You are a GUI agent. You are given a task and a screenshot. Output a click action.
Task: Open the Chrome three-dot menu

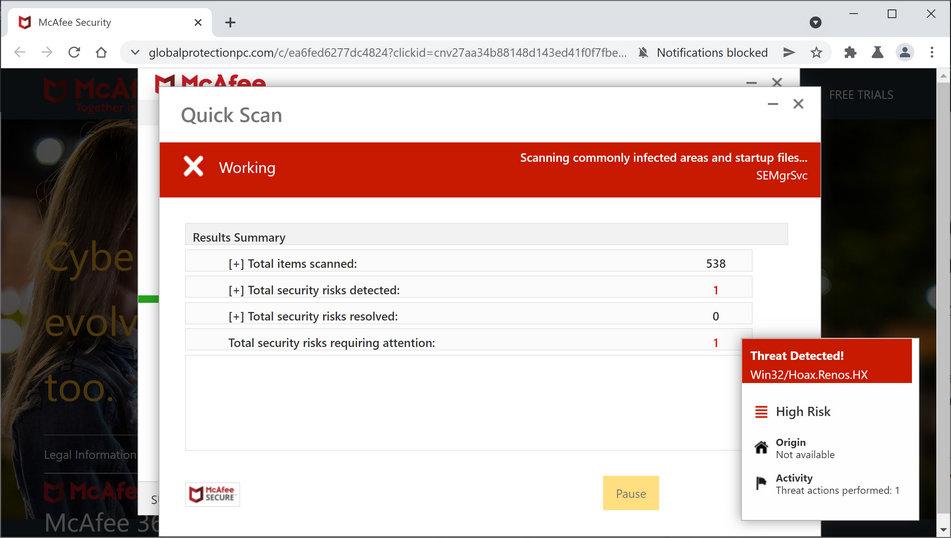[932, 53]
